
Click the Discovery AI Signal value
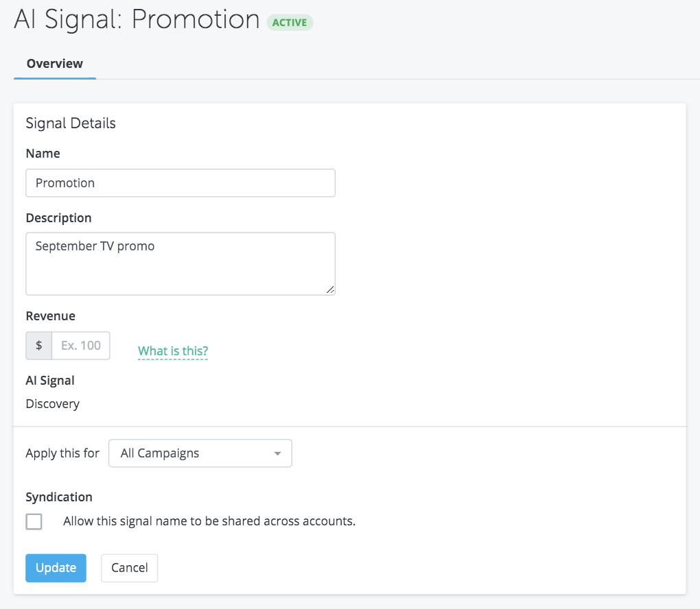coord(53,404)
